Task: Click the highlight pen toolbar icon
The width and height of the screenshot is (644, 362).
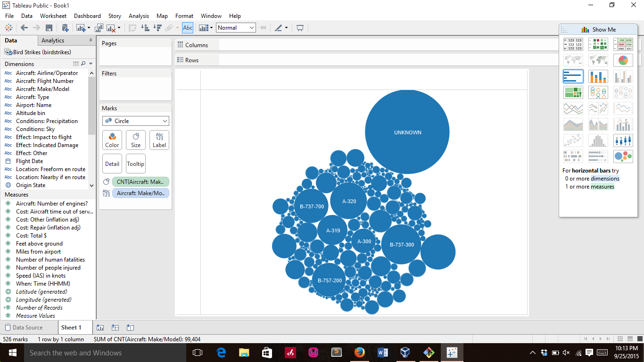Action: (278, 28)
